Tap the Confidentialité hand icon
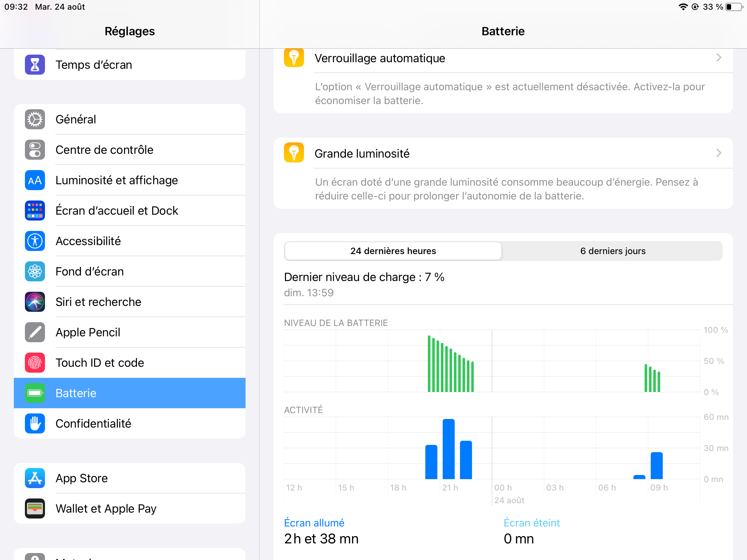This screenshot has height=560, width=747. pos(35,423)
